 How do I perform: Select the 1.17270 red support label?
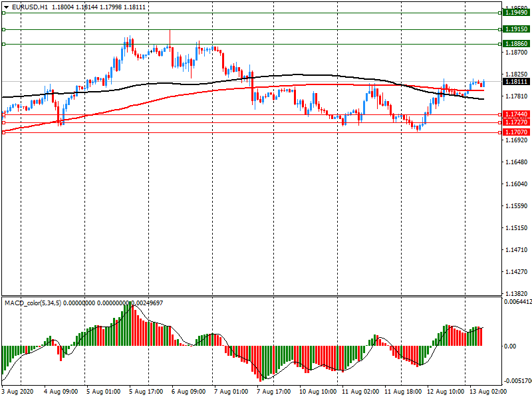tap(516, 122)
